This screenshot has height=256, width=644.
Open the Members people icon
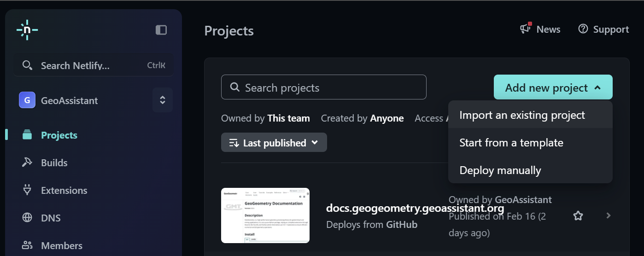[27, 245]
